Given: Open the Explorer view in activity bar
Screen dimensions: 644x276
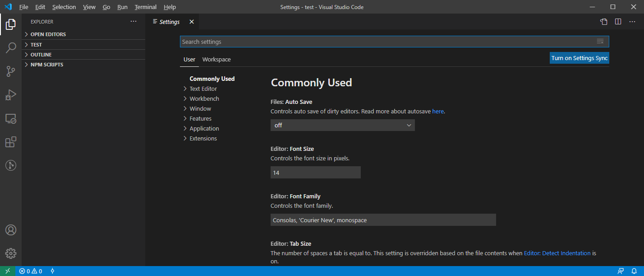Looking at the screenshot, I should [11, 24].
